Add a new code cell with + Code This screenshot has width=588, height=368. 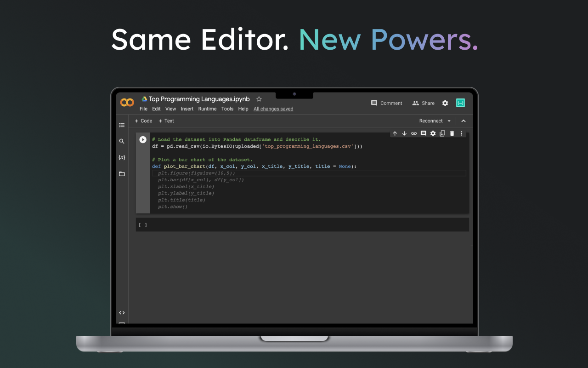143,121
